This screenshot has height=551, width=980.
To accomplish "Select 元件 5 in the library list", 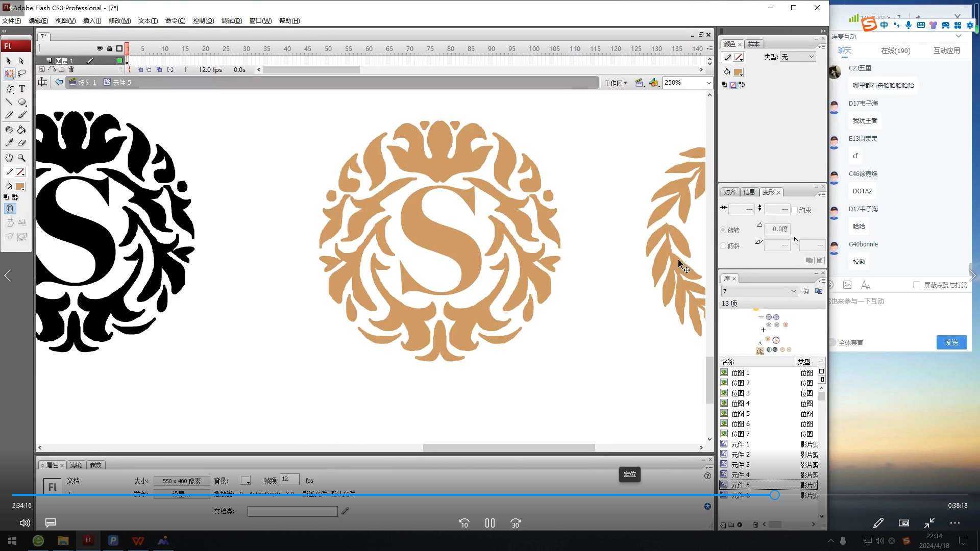I will point(740,485).
